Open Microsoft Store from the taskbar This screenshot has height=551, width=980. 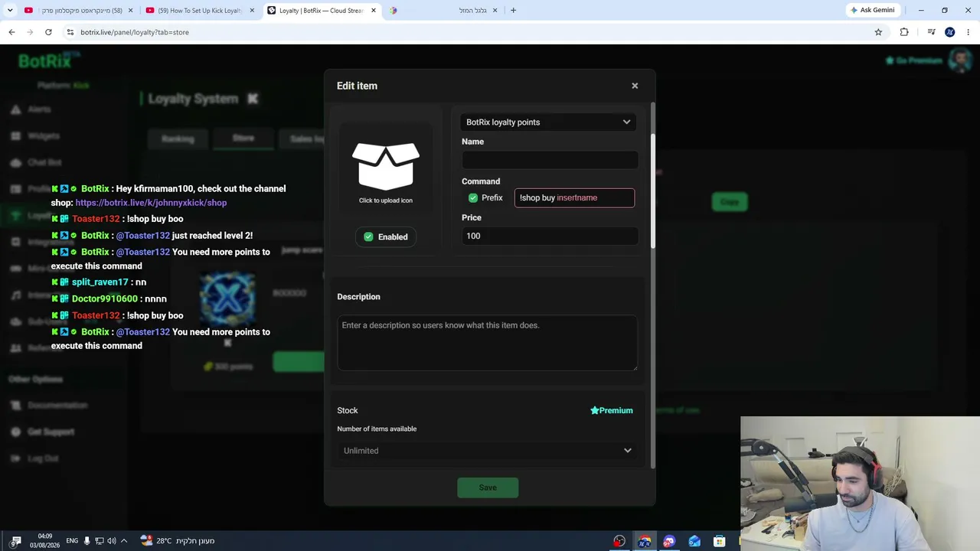click(x=720, y=541)
